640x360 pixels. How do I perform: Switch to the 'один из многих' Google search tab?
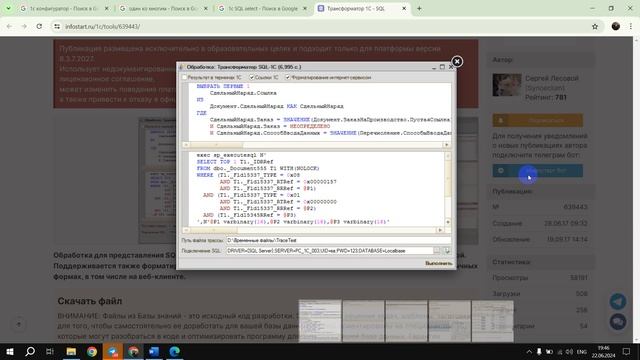(163, 9)
